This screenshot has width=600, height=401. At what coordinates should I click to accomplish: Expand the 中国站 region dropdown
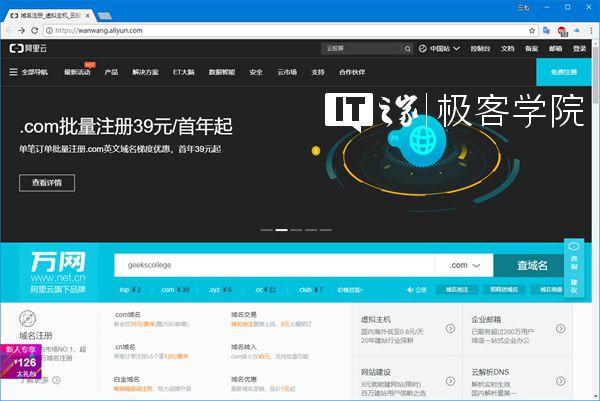(456, 49)
